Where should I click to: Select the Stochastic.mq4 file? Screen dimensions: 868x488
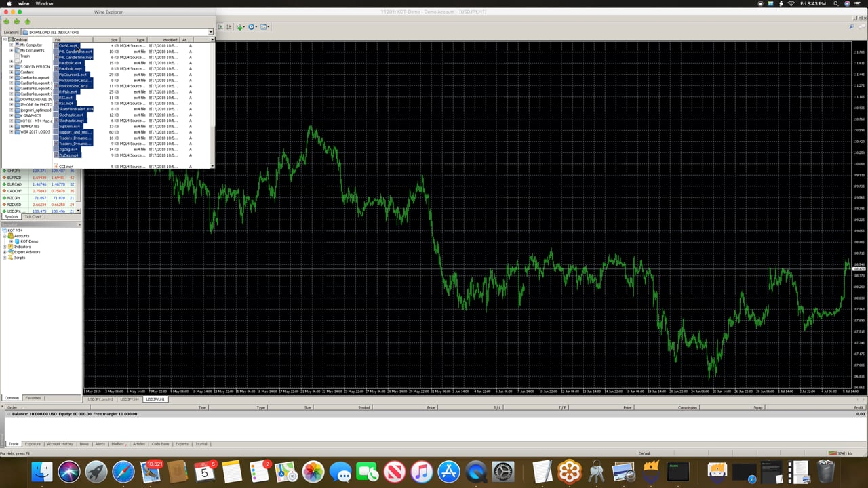(71, 121)
